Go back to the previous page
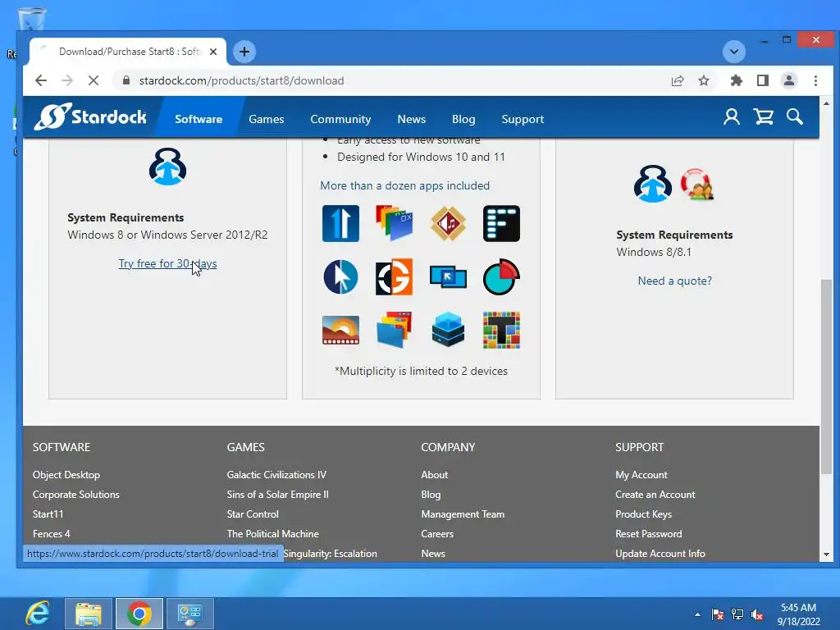Image resolution: width=840 pixels, height=630 pixels. (41, 80)
